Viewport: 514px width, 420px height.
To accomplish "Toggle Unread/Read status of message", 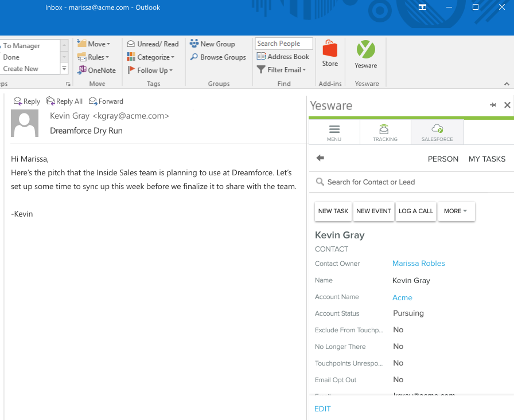I will [153, 44].
